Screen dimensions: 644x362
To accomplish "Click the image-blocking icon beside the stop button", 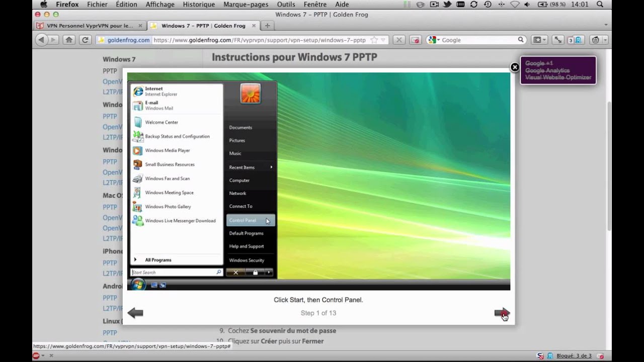I will coord(415,40).
